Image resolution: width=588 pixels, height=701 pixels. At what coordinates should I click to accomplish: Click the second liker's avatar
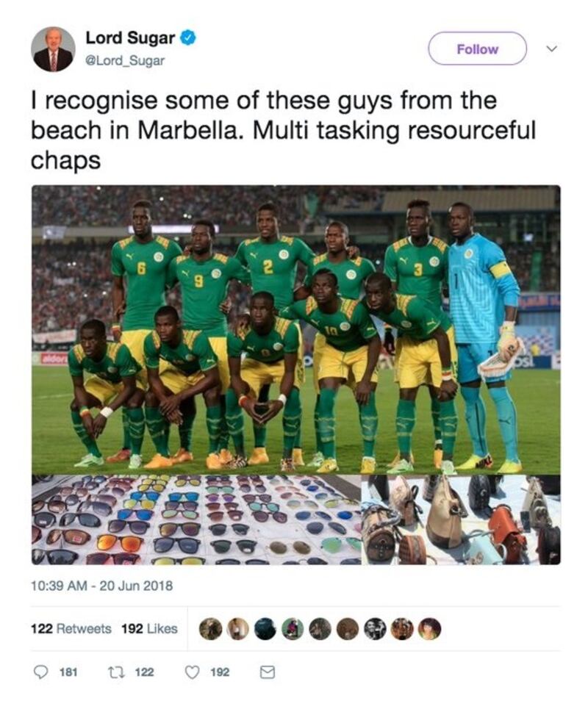pyautogui.click(x=237, y=628)
